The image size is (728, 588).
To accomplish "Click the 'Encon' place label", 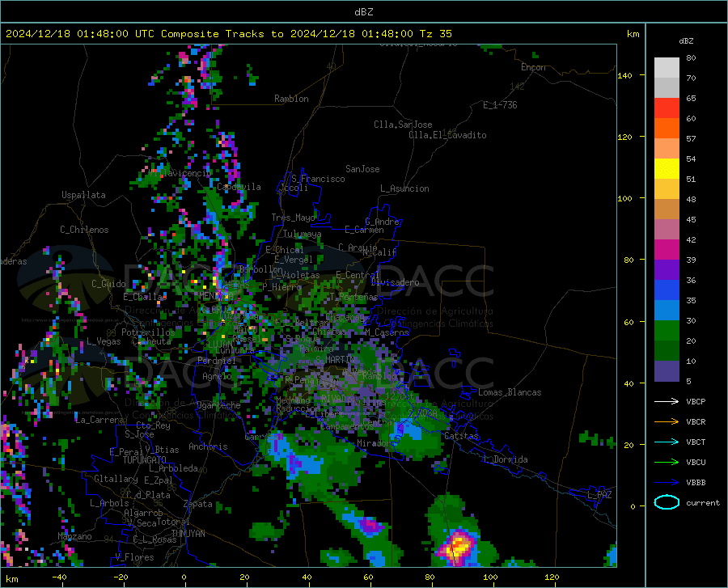I will [533, 67].
